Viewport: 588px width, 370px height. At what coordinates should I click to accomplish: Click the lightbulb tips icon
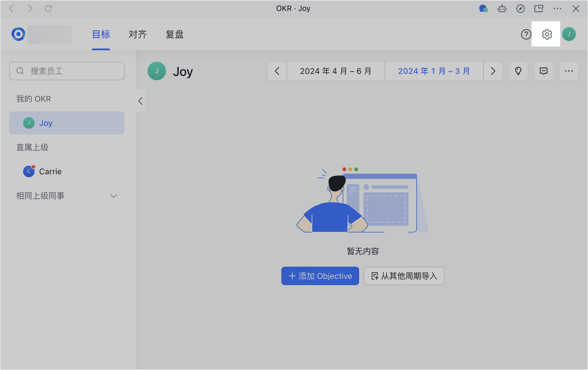(518, 71)
